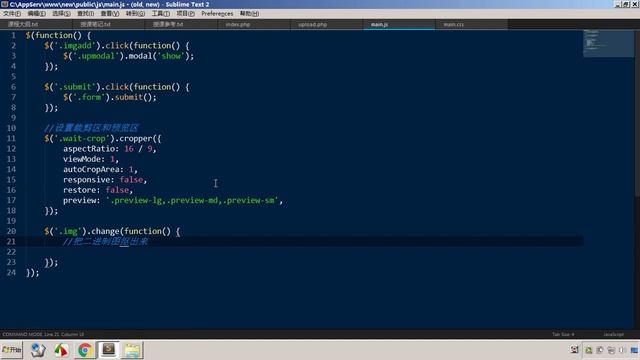Click '.wait-crop' selector on line 11

tap(84, 138)
